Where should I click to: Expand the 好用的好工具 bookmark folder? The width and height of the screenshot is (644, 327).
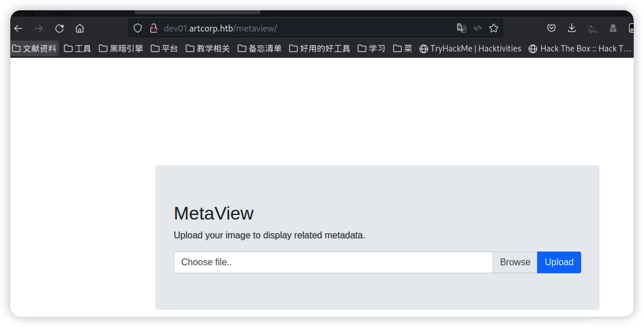pyautogui.click(x=320, y=48)
